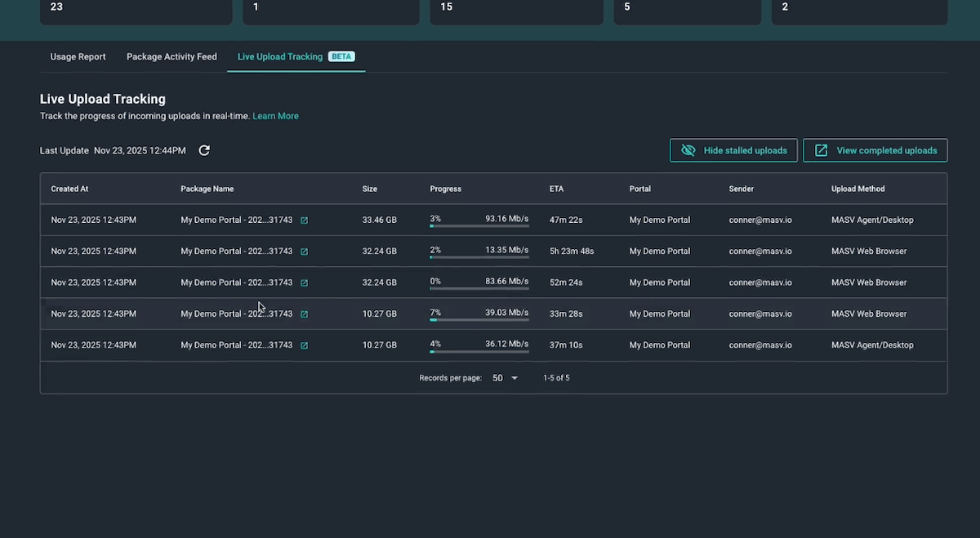Click the refresh icon beside Last Update
Screen dimensions: 980x538
tap(204, 150)
